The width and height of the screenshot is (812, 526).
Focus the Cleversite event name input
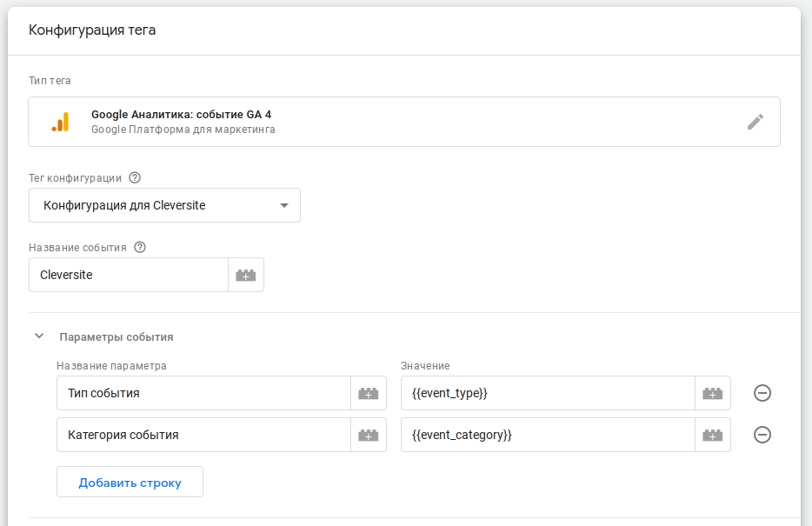tap(129, 275)
